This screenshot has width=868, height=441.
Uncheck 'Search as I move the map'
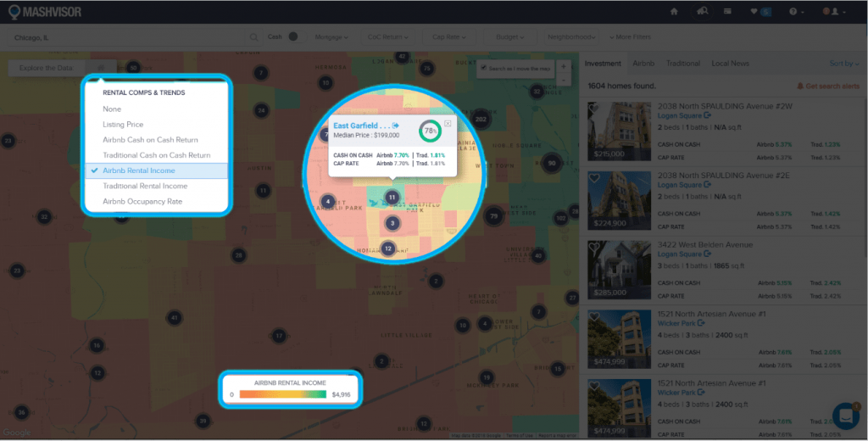click(483, 68)
